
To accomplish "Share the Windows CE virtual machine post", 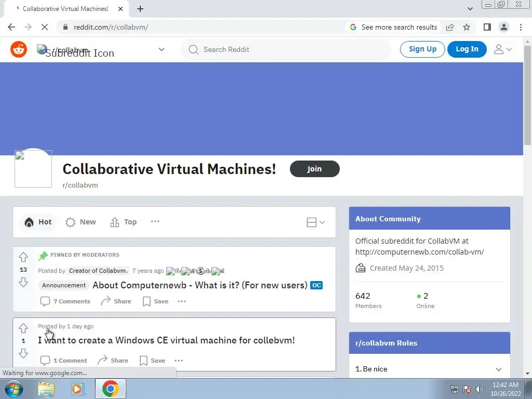I will pos(113,361).
